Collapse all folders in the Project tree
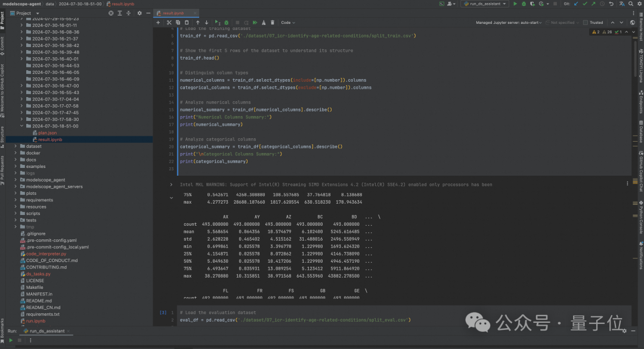The image size is (644, 349). pos(129,13)
